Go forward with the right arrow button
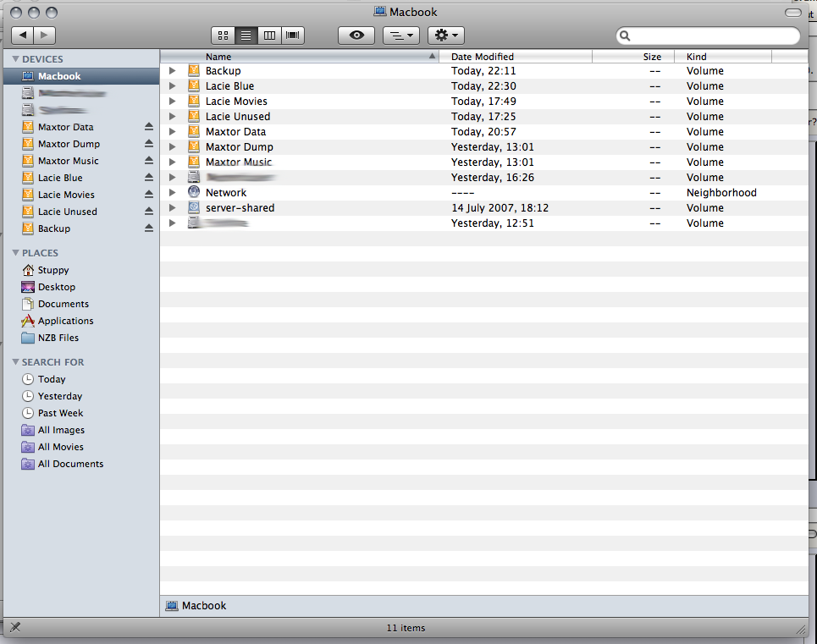Screen dimensions: 817x644 45,35
